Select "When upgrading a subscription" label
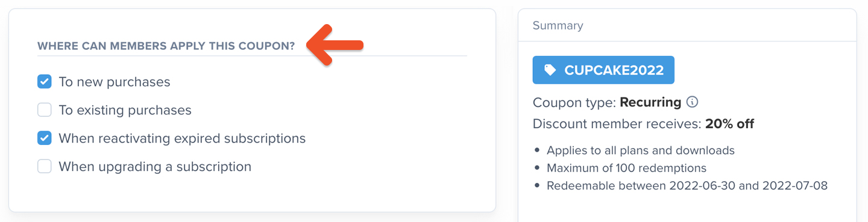Viewport: 868px width, 222px height. tap(155, 167)
